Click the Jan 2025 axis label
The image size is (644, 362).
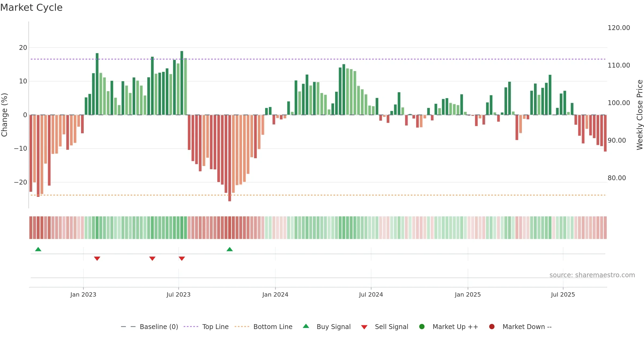point(468,294)
